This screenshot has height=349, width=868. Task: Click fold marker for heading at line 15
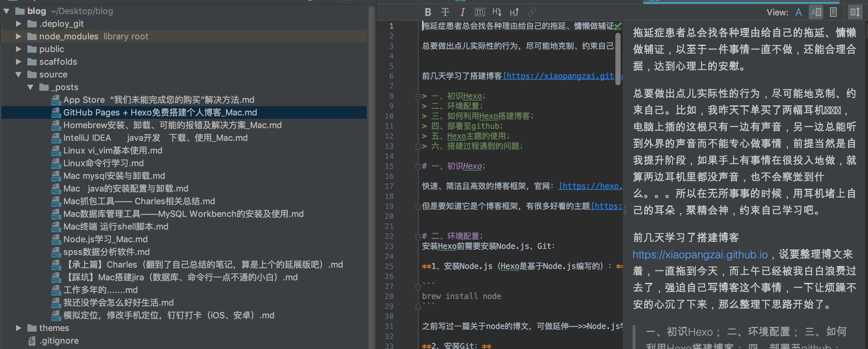[x=418, y=166]
